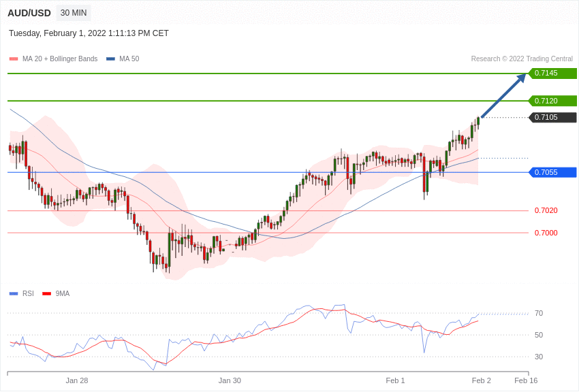The width and height of the screenshot is (579, 392).
Task: Click the 0.7105 current price tag
Action: click(553, 117)
